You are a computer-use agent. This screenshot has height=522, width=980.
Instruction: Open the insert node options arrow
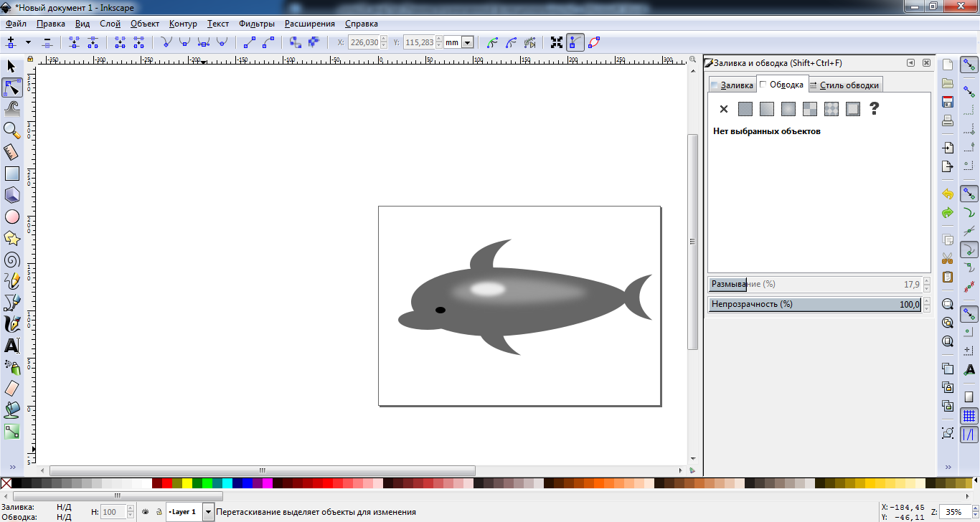click(x=29, y=42)
